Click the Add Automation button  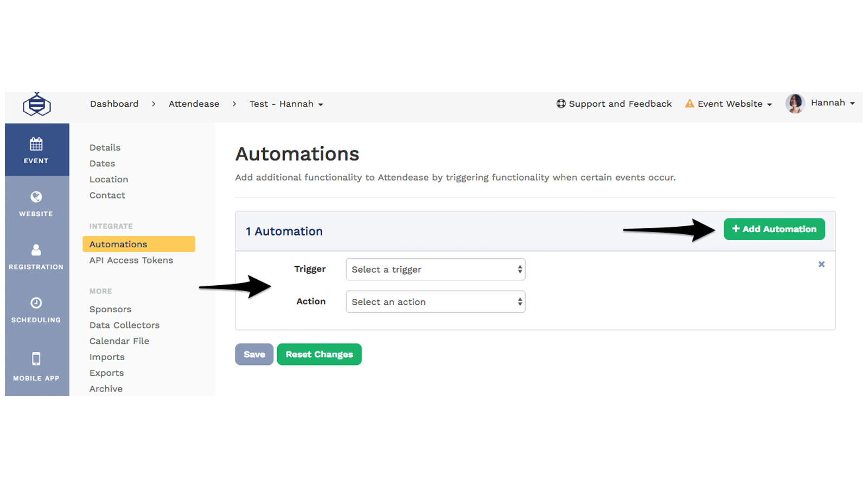pyautogui.click(x=774, y=229)
